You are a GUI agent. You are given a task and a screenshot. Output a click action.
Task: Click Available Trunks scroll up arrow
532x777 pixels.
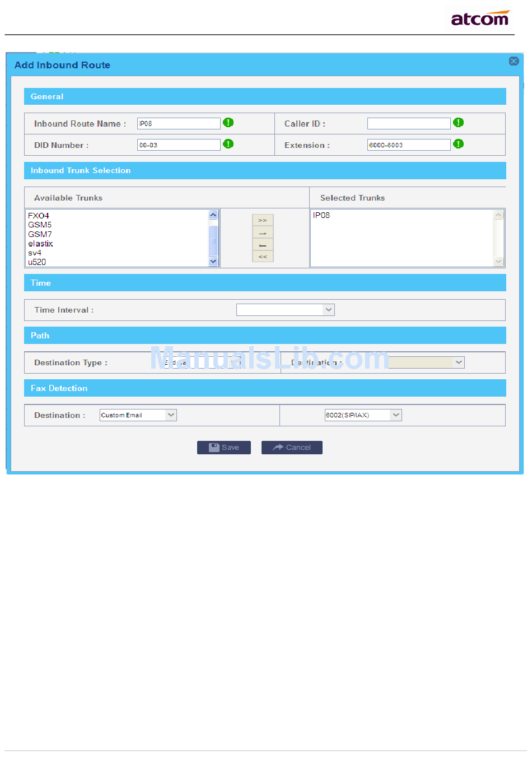click(x=213, y=215)
